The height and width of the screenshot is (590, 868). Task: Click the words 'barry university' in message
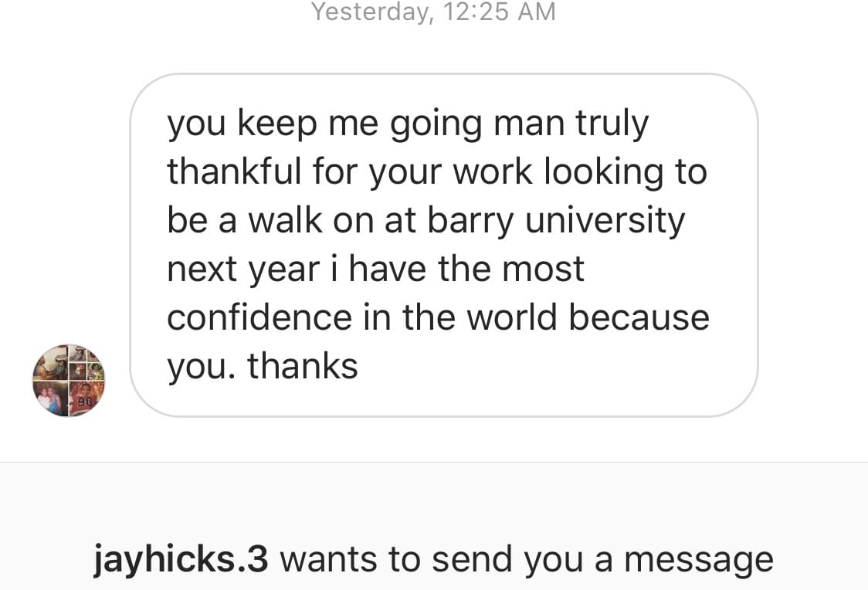(556, 221)
